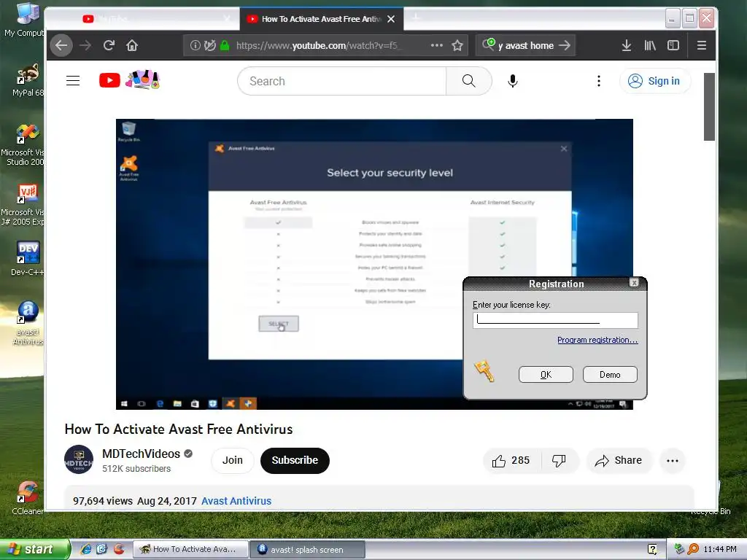747x560 pixels.
Task: Go back with the browser back arrow
Action: click(61, 46)
